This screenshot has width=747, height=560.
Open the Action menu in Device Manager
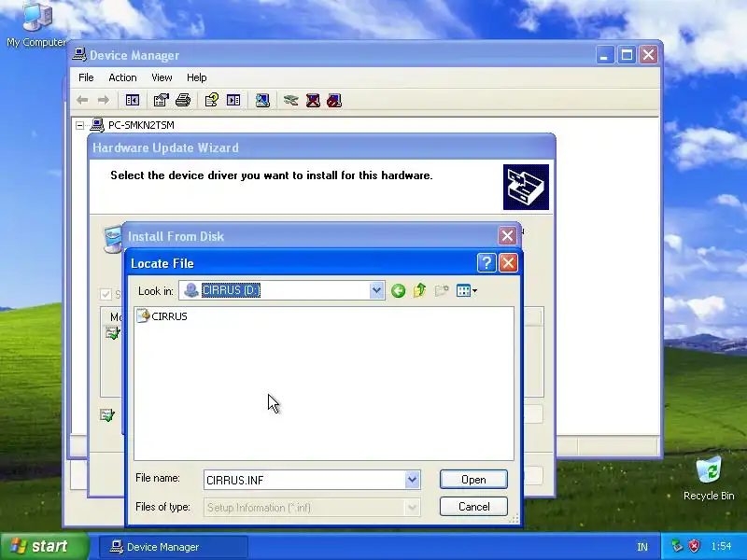coord(122,77)
